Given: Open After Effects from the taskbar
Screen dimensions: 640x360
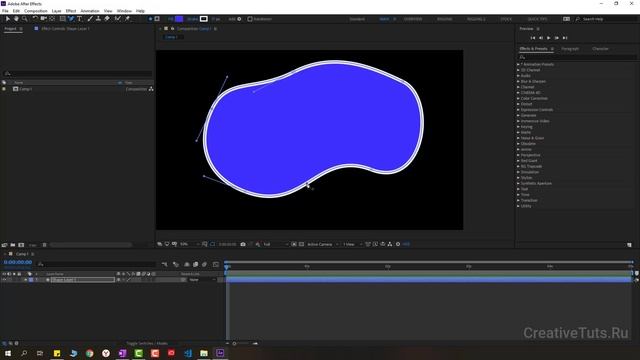Looking at the screenshot, I should pyautogui.click(x=220, y=353).
